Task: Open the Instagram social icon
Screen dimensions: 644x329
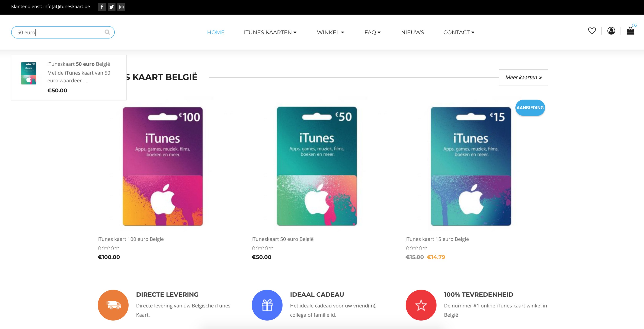Action: click(121, 7)
